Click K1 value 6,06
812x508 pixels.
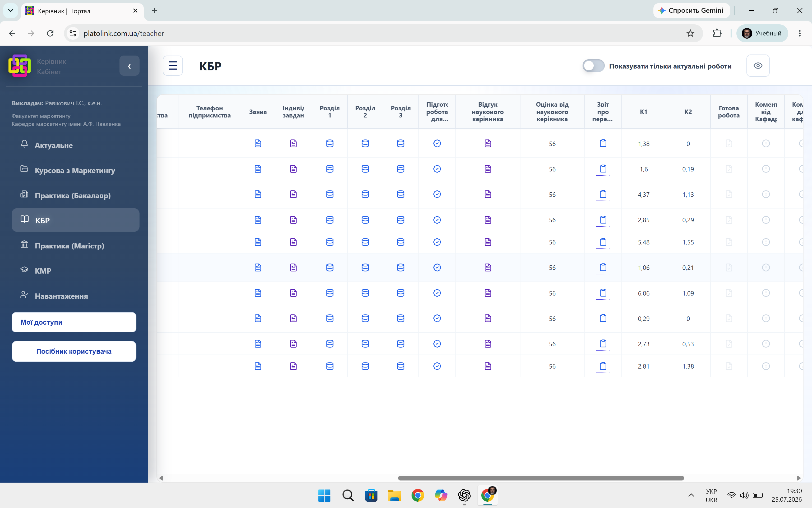pos(644,293)
